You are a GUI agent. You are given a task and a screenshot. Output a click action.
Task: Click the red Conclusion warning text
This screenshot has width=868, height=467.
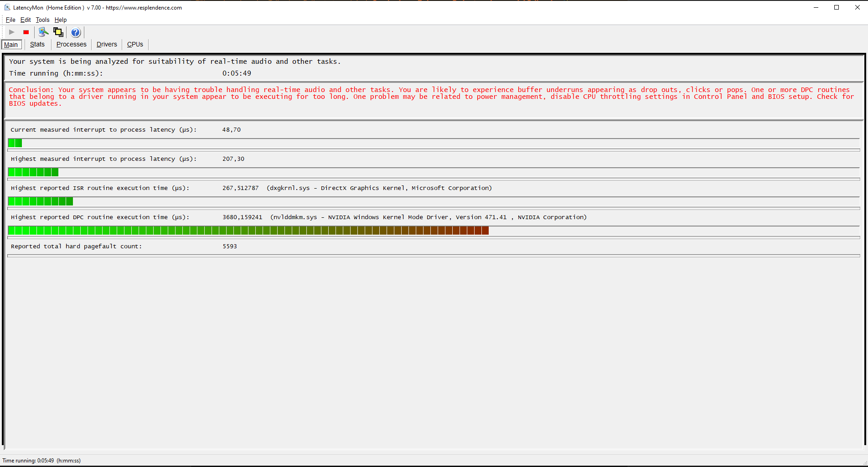click(431, 97)
